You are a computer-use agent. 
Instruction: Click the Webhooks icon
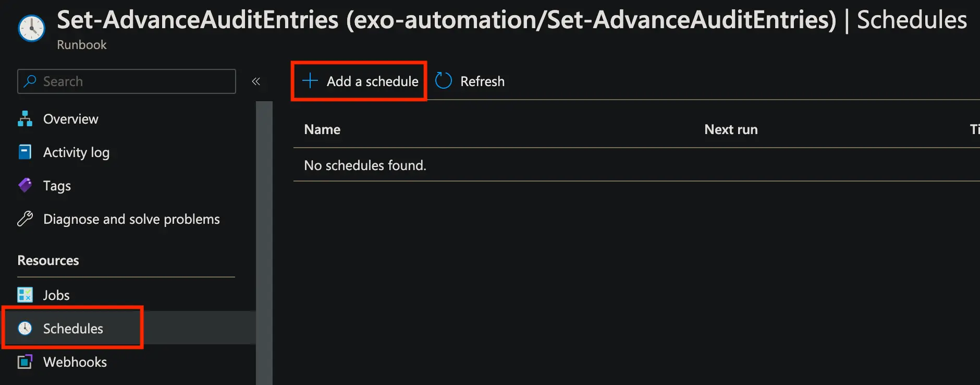coord(25,362)
